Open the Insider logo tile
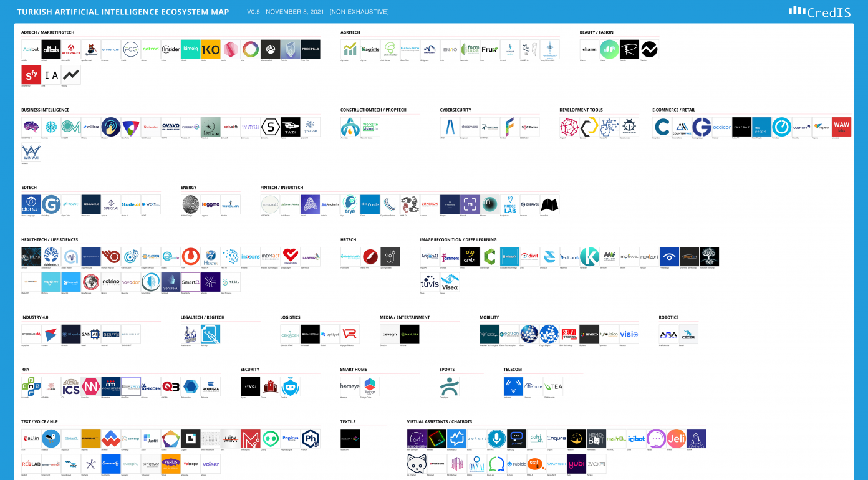This screenshot has width=868, height=480. click(x=171, y=49)
